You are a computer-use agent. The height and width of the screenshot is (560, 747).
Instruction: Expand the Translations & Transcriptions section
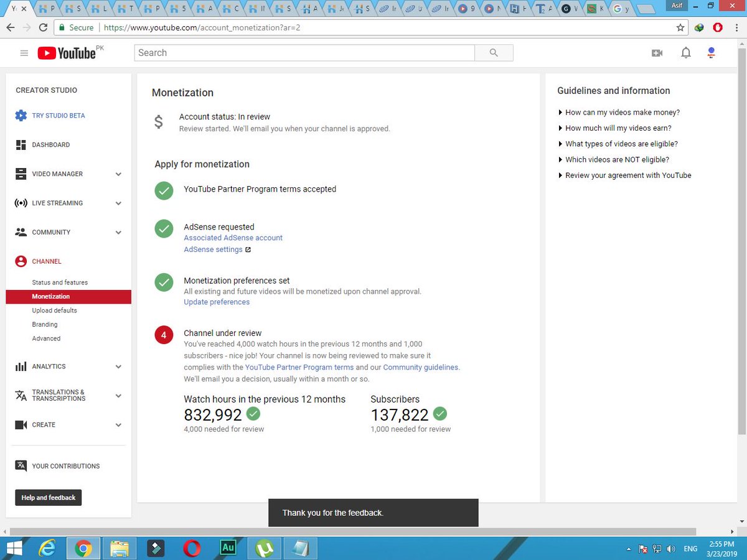pos(118,396)
